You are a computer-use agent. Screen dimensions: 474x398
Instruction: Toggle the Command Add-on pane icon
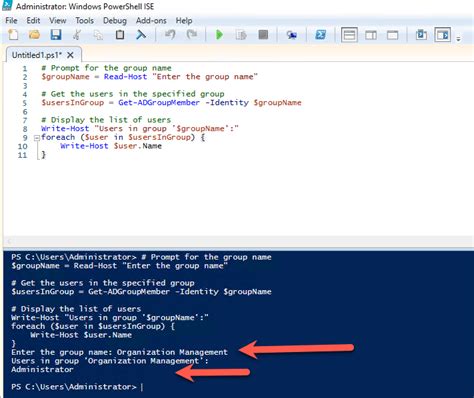pos(443,35)
